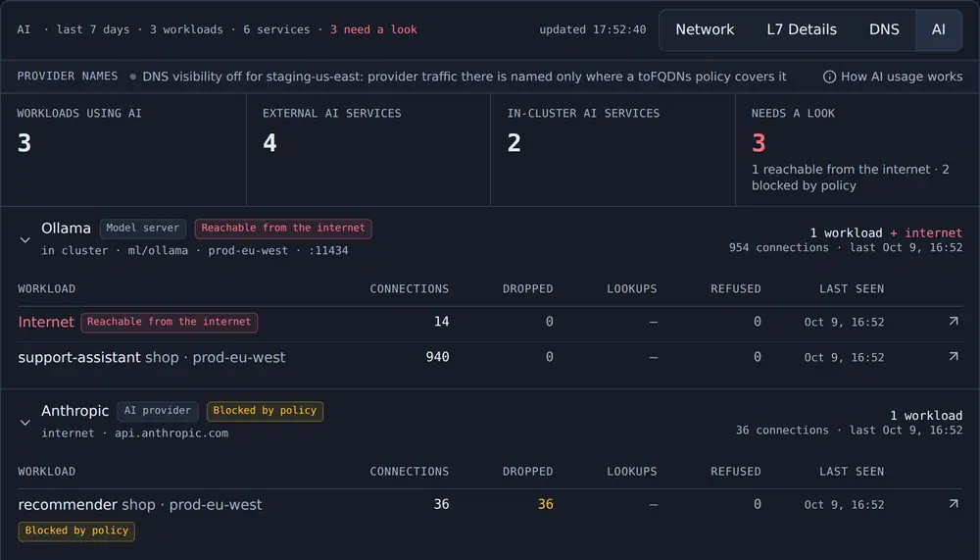The image size is (980, 560).
Task: Click the Internet workload name
Action: click(x=46, y=322)
